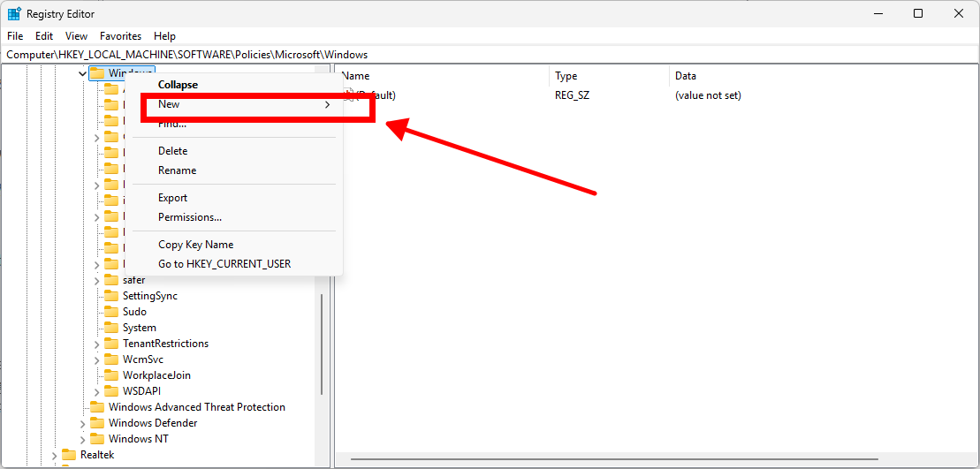The width and height of the screenshot is (980, 469).
Task: Select the Windows Advanced Threat Protection folder icon
Action: (96, 407)
